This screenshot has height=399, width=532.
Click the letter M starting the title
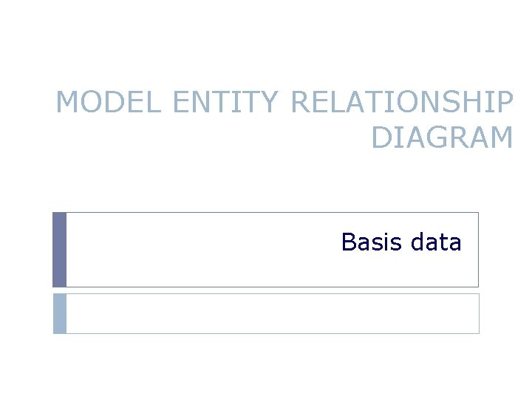(69, 102)
